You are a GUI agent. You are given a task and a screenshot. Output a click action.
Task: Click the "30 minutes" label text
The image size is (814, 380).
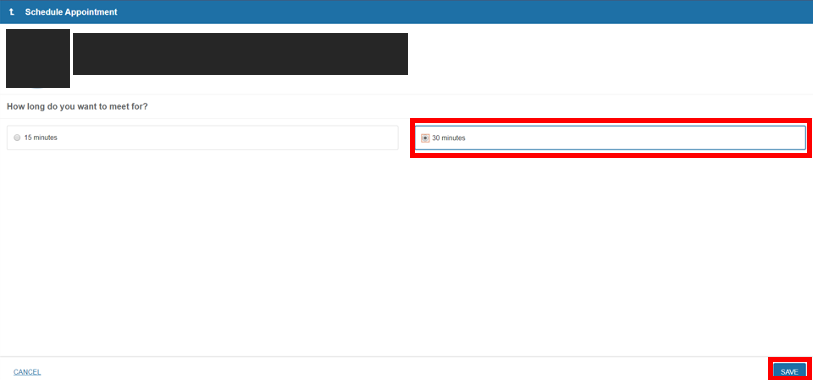point(449,138)
